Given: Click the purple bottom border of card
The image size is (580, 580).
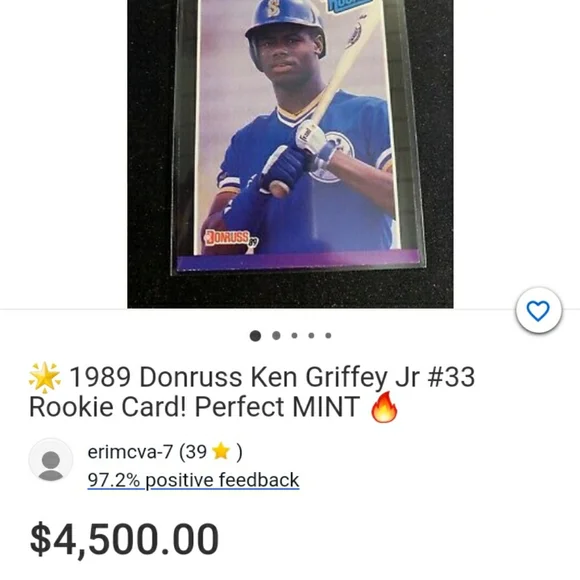Looking at the screenshot, I should tap(299, 259).
